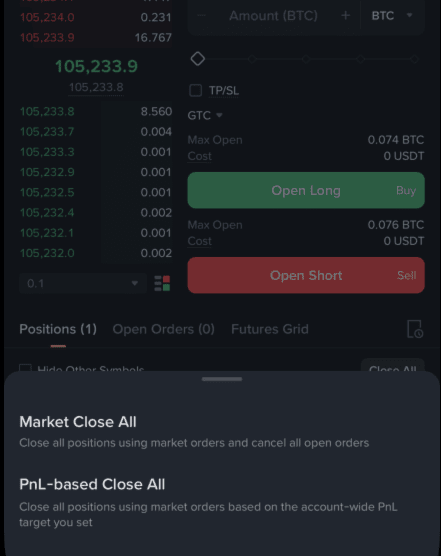Switch to the Open Orders (0) tab
441x556 pixels.
(x=163, y=329)
